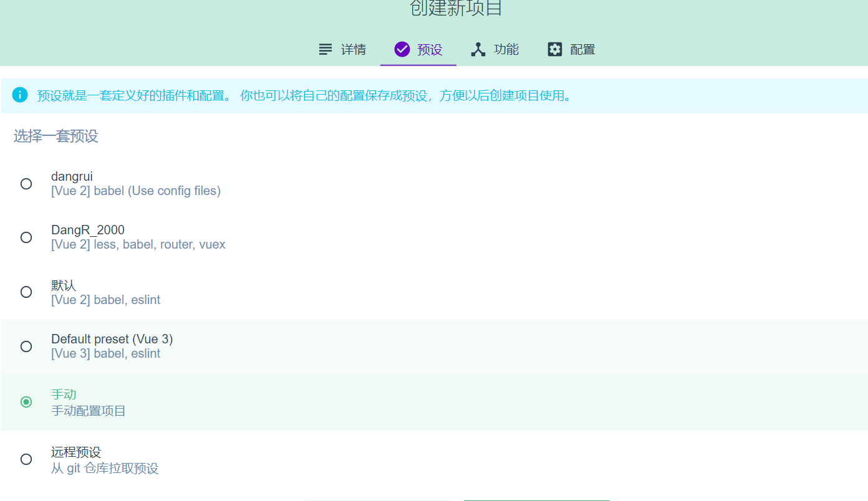The height and width of the screenshot is (501, 868).
Task: Open the 预设 tab
Action: pyautogui.click(x=418, y=49)
